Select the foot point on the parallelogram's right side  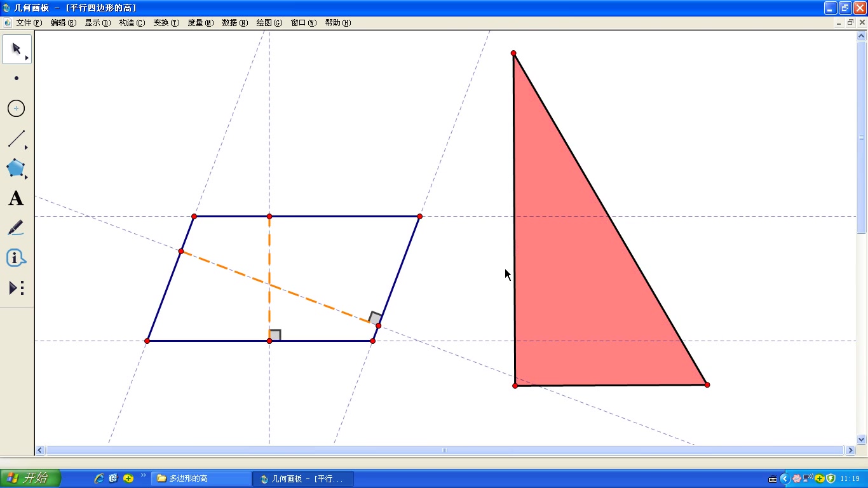(378, 326)
